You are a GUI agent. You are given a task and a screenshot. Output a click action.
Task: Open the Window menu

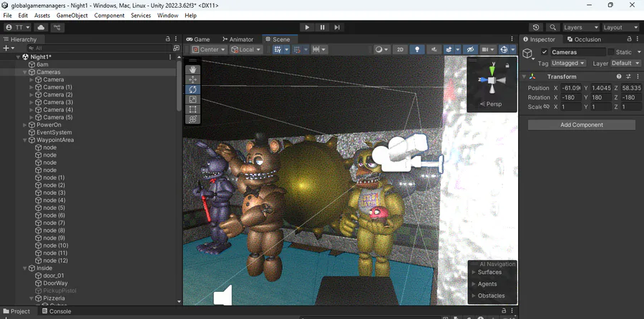click(x=167, y=16)
